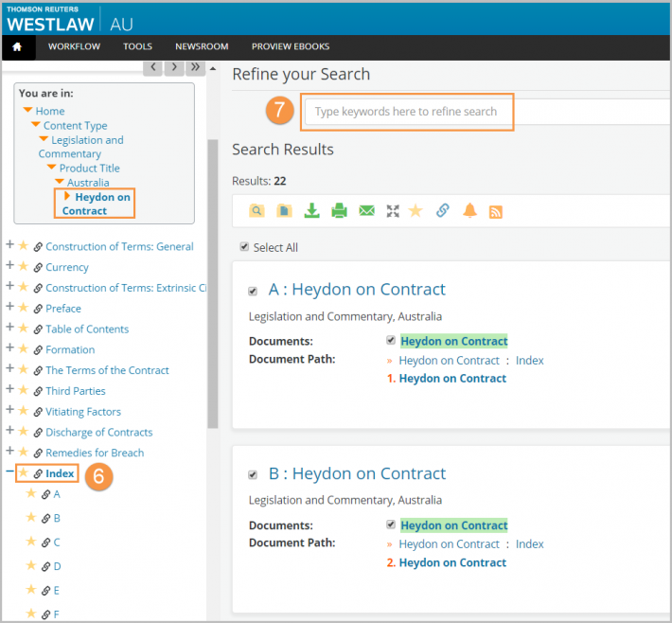Collapse the Home breadcrumb arrow
Screen dimensions: 672x623
pos(27,110)
